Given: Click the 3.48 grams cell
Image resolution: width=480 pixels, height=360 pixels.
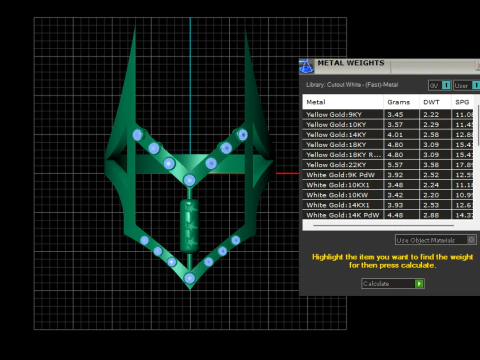Looking at the screenshot, I should pos(401,185).
